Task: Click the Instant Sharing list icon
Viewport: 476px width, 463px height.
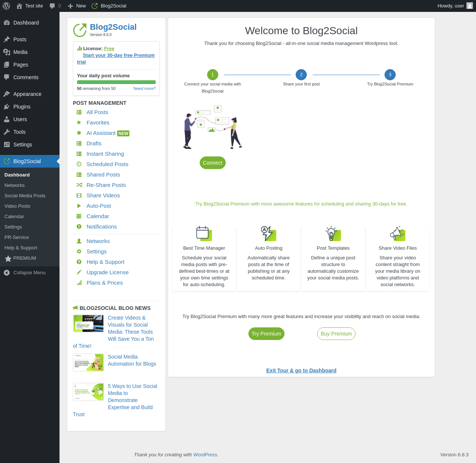Action: point(79,154)
